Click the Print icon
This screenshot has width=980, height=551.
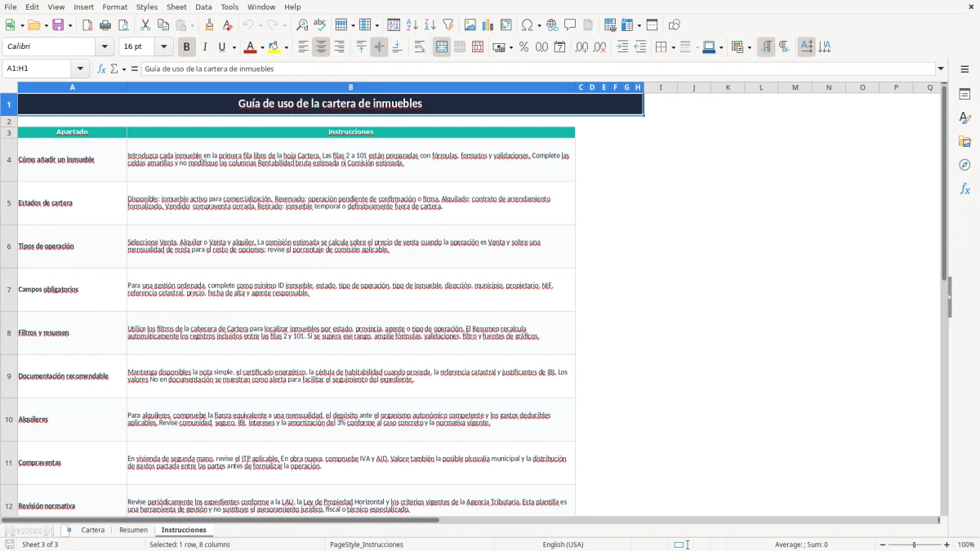tap(105, 25)
